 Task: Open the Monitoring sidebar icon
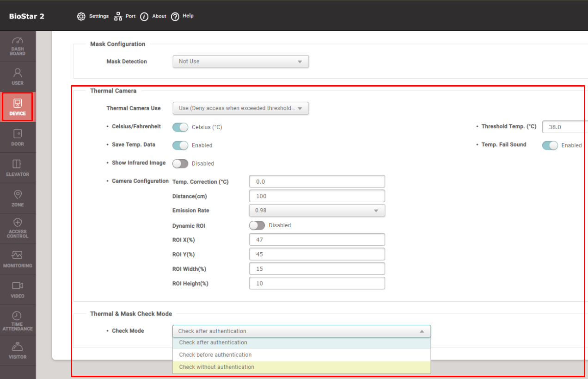tap(18, 255)
